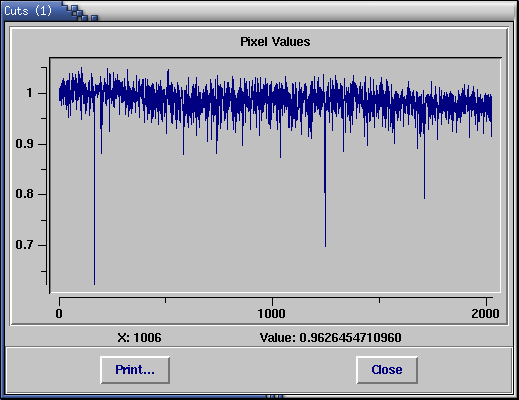Click the y-axis label 0.8
Screen dimensions: 519x400
coord(24,194)
